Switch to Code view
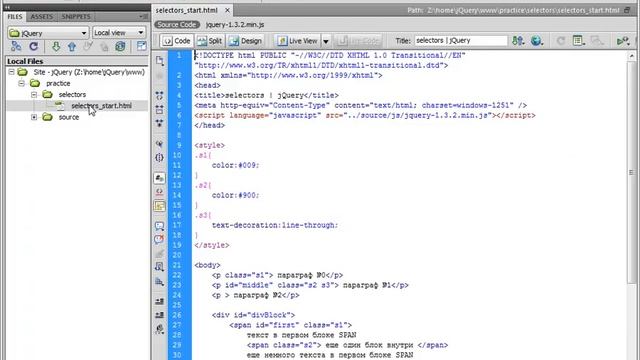The height and width of the screenshot is (360, 640). coord(177,41)
